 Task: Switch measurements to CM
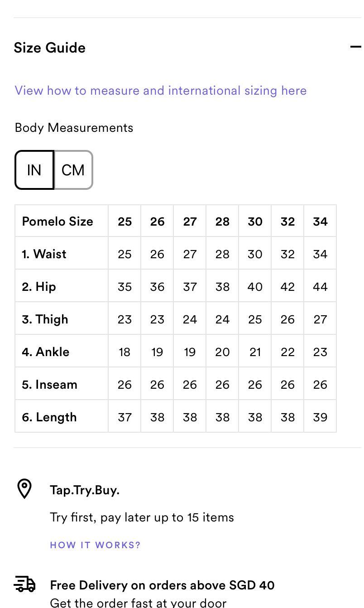pos(73,170)
